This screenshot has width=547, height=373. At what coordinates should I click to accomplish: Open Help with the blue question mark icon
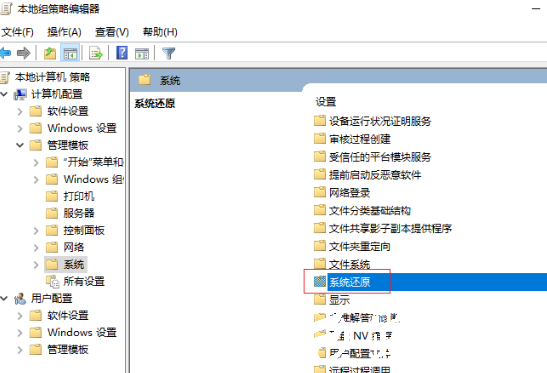coord(122,53)
